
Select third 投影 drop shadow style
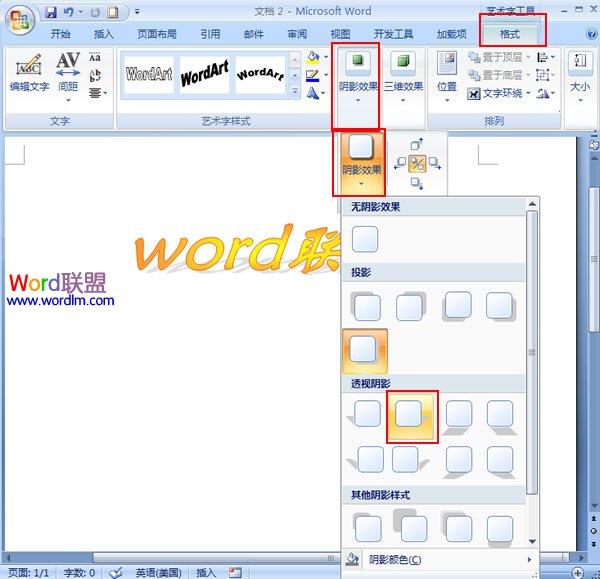pyautogui.click(x=456, y=306)
